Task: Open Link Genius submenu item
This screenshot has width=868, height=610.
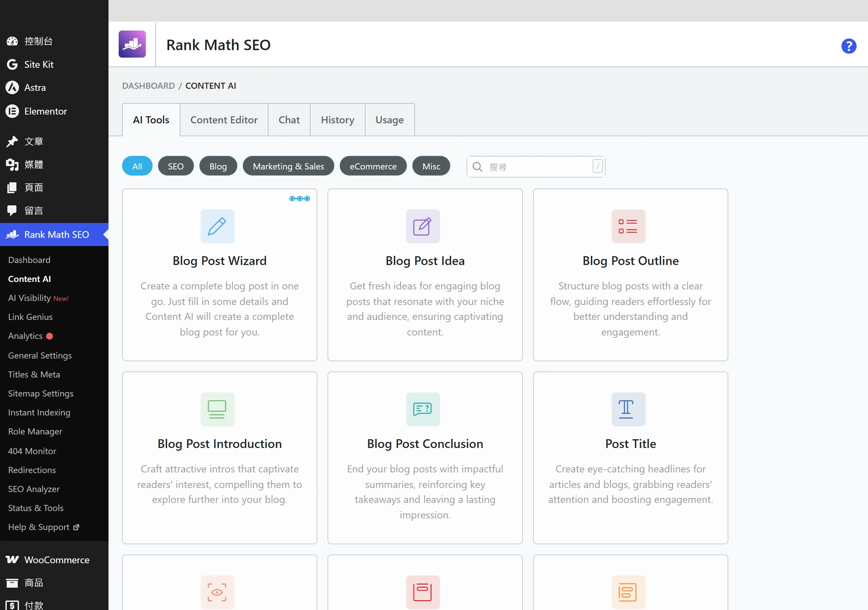Action: point(30,317)
